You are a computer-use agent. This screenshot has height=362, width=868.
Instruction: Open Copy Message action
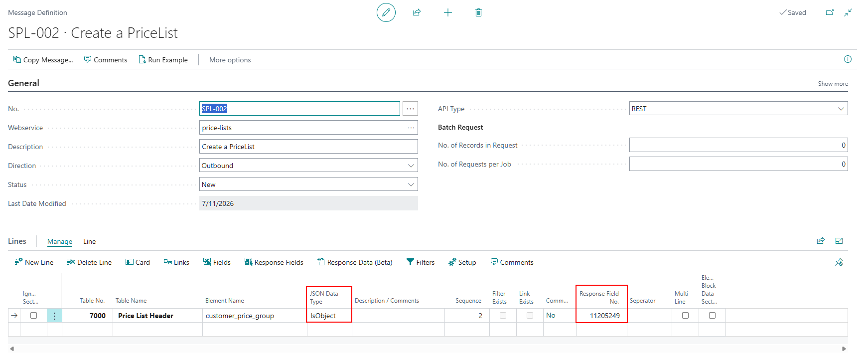pos(43,60)
